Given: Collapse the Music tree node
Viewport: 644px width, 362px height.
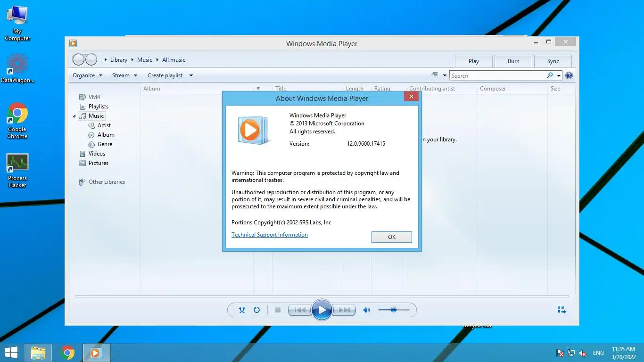Looking at the screenshot, I should (74, 116).
